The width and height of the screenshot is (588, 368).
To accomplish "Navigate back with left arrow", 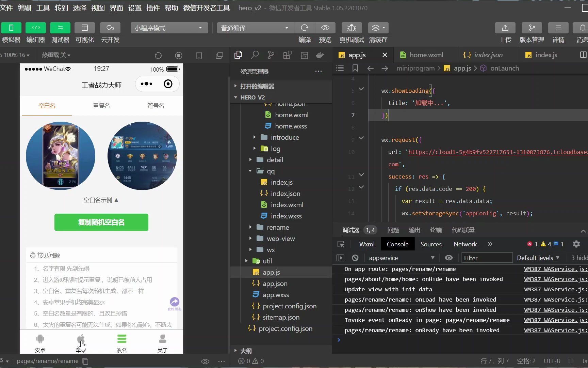I will click(x=371, y=68).
